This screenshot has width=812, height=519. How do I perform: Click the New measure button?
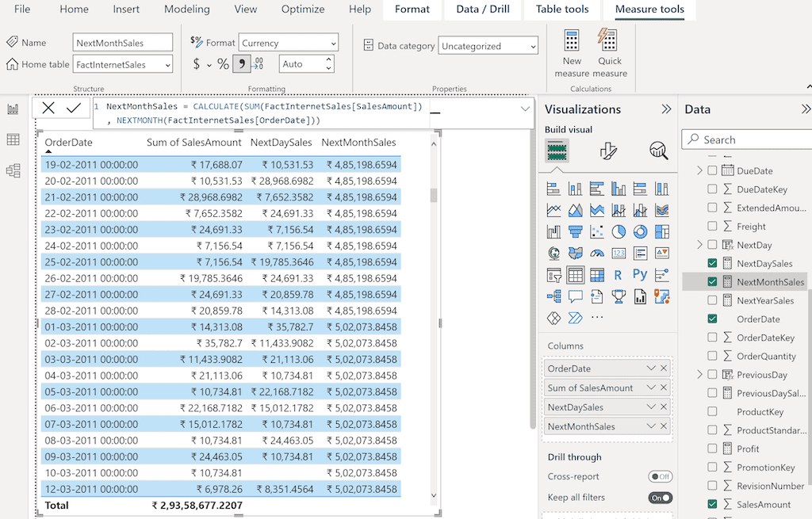coord(572,52)
